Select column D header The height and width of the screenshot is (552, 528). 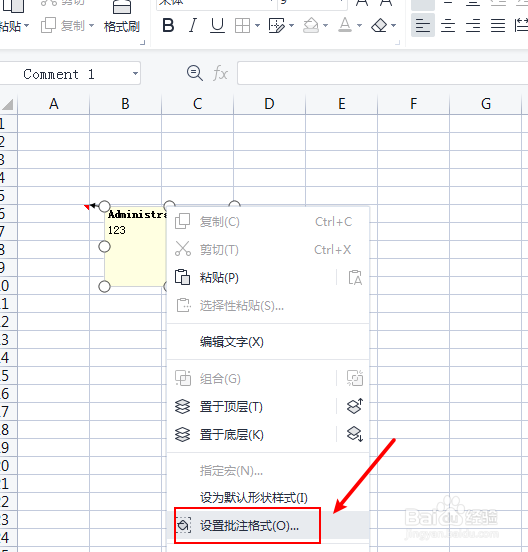[269, 104]
